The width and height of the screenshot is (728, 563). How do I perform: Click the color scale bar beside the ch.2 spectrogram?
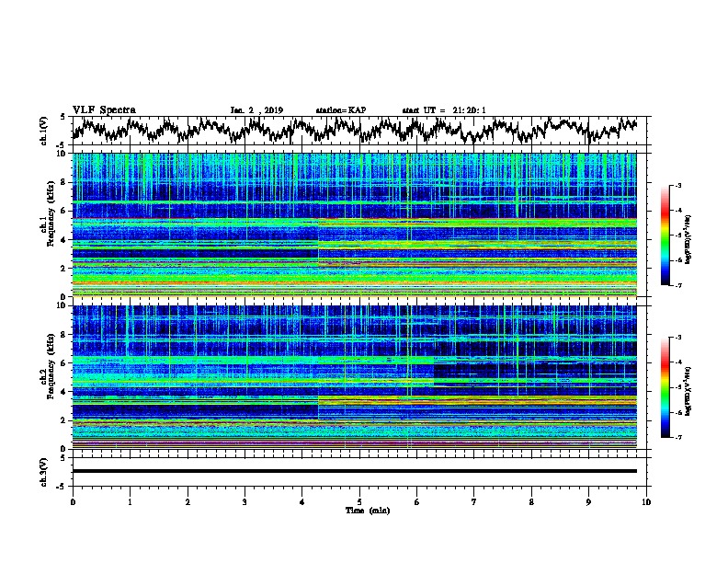coord(665,387)
